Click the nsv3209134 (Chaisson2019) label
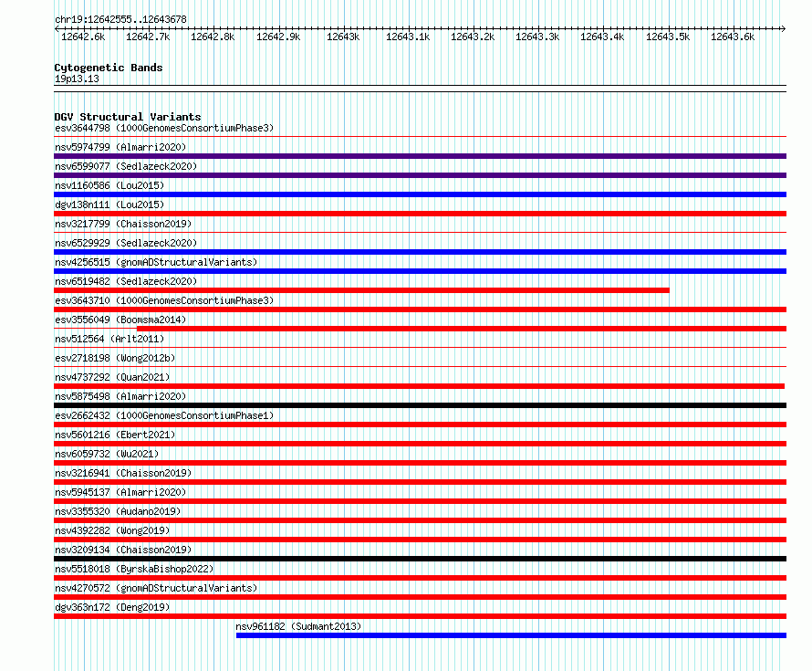The image size is (812, 671). coord(123,550)
